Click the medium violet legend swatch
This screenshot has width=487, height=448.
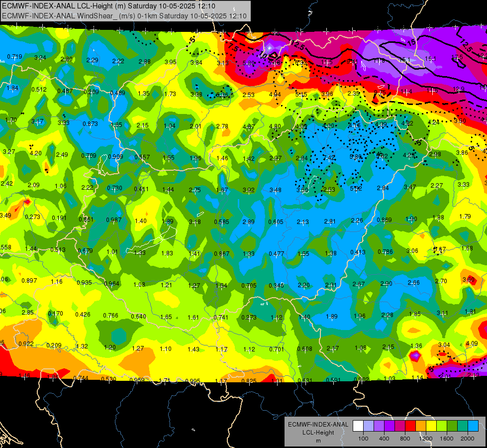(x=379, y=426)
